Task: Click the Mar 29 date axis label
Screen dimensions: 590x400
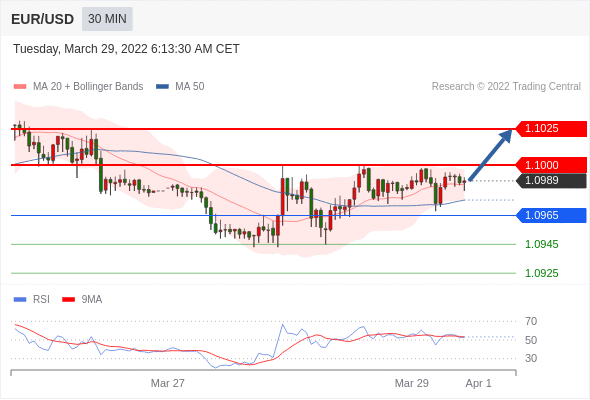Action: pyautogui.click(x=412, y=383)
